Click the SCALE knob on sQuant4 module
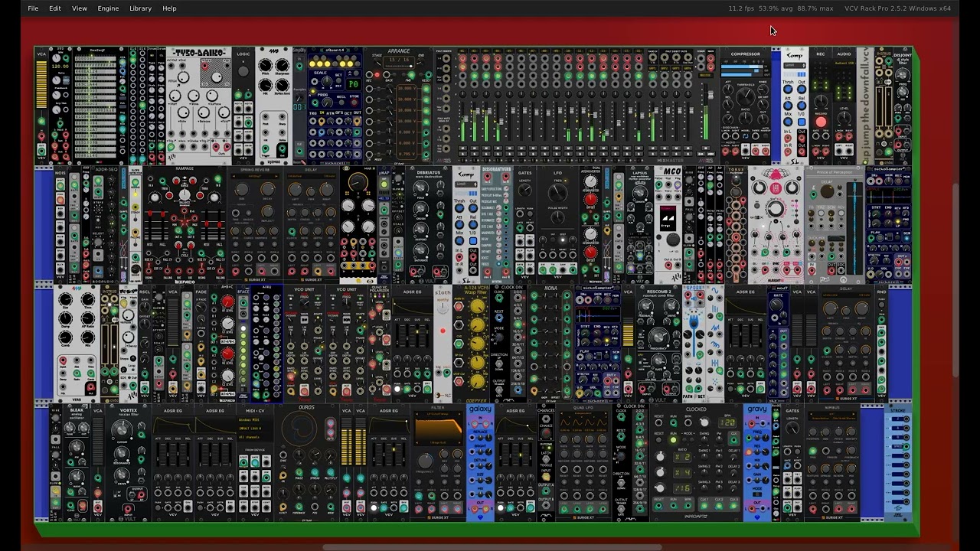This screenshot has height=551, width=980. (x=327, y=81)
